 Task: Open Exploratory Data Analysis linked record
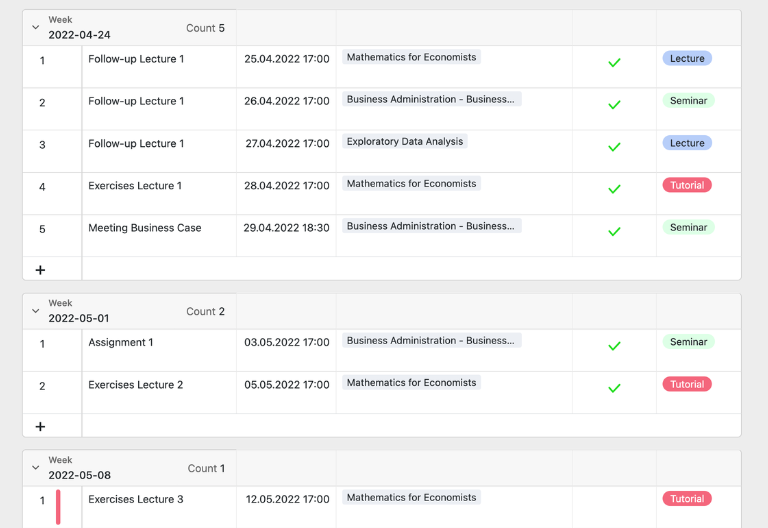coord(405,142)
